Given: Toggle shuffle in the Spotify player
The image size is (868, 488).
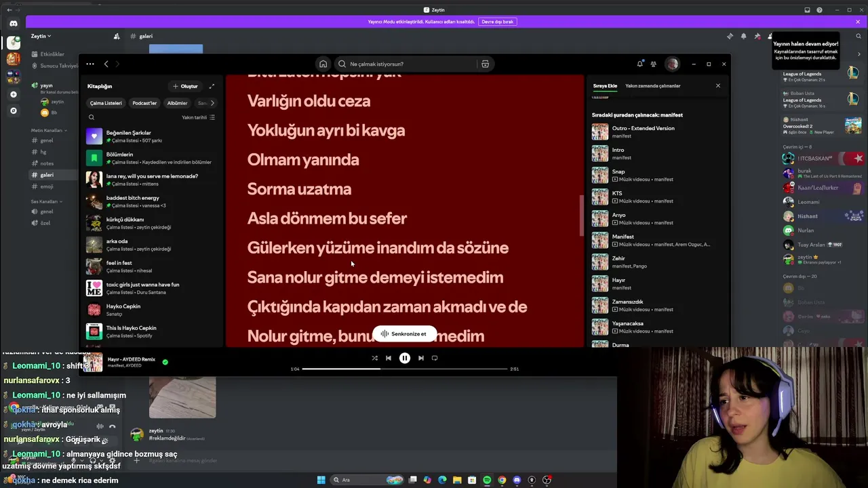Looking at the screenshot, I should 374,358.
